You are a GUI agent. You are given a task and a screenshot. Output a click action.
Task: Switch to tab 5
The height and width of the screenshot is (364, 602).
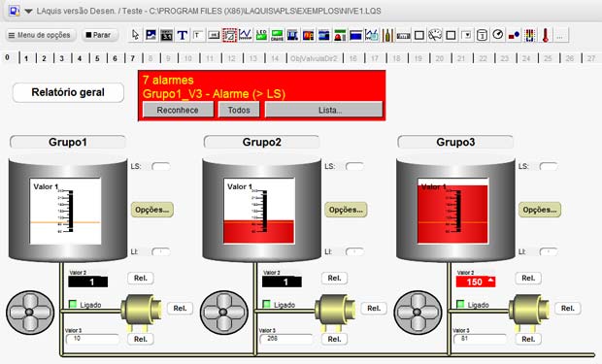(x=97, y=58)
